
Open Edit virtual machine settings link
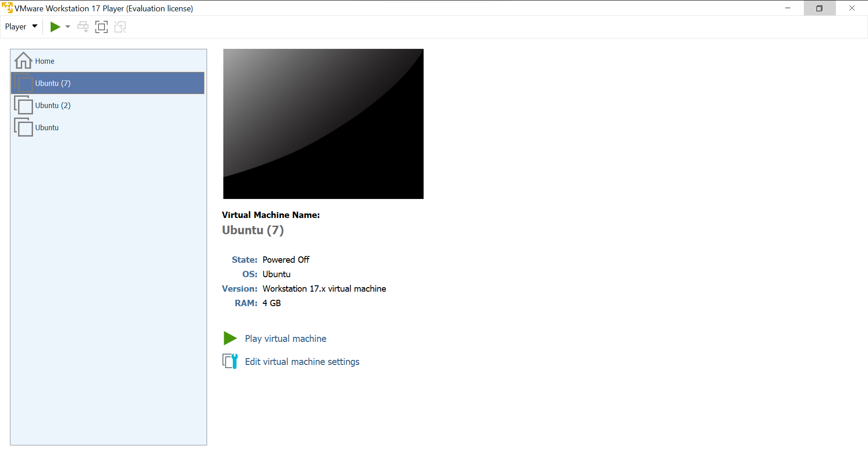click(x=302, y=362)
